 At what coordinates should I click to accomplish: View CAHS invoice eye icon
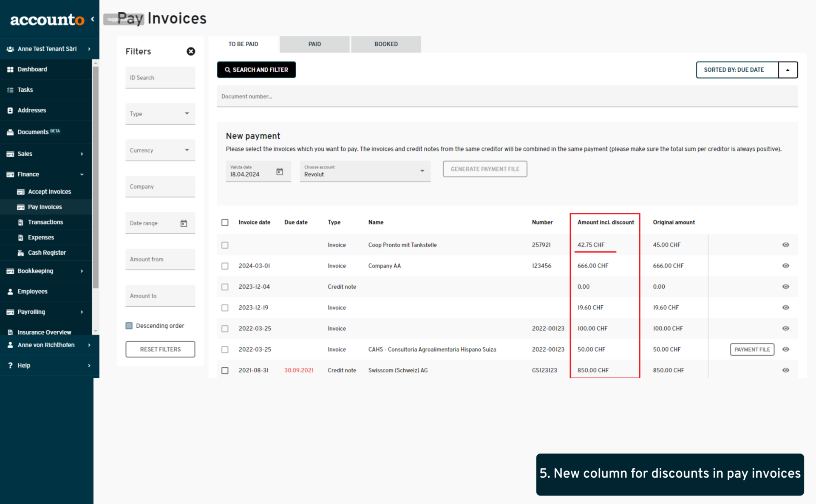coord(785,349)
